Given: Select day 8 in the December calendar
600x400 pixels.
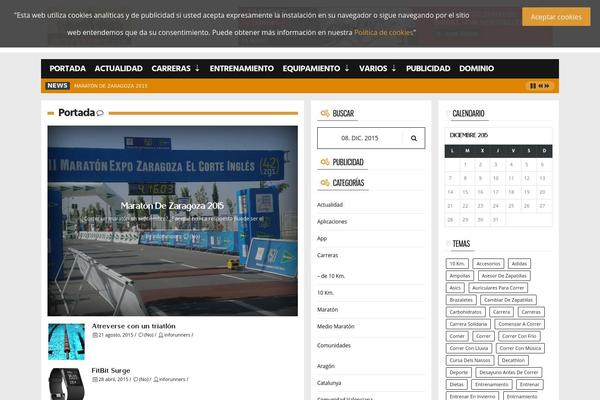Looking at the screenshot, I should pyautogui.click(x=465, y=178).
